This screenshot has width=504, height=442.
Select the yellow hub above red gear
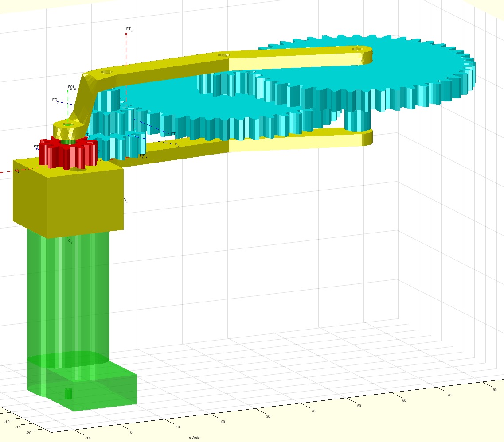[x=67, y=128]
